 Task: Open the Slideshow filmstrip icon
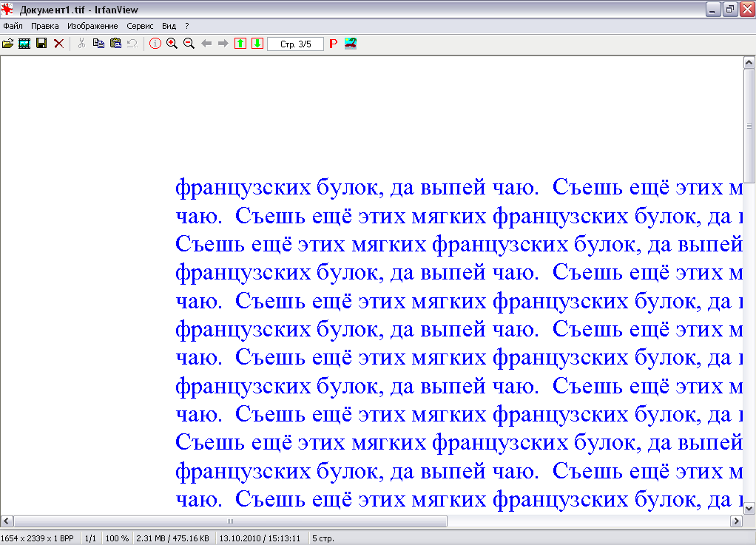(24, 44)
